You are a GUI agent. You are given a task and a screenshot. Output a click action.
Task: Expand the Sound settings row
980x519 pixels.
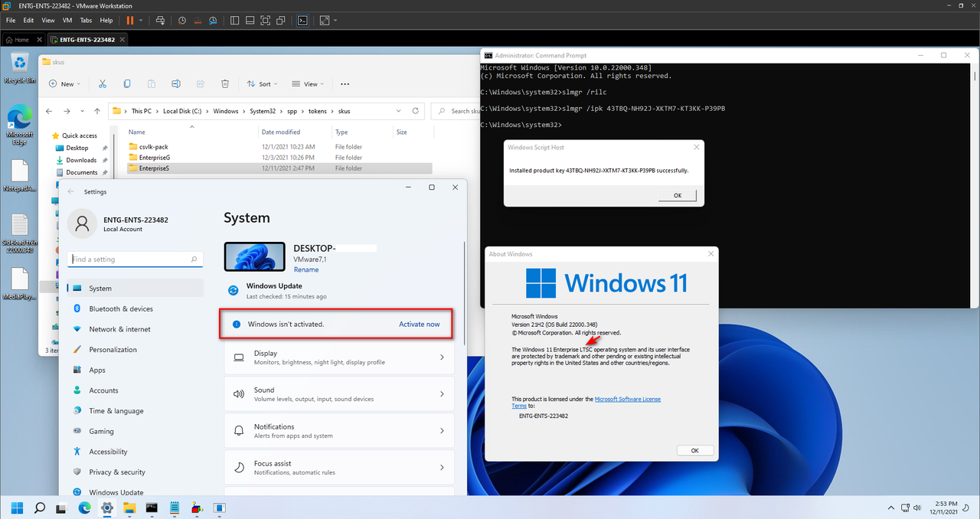point(339,394)
